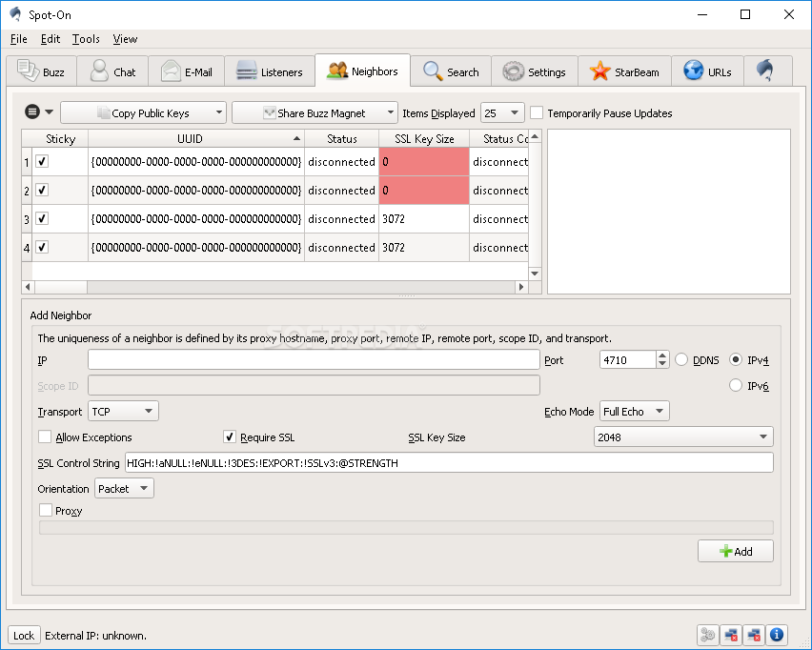This screenshot has width=812, height=650.
Task: Select the Neighbors tab
Action: [362, 71]
